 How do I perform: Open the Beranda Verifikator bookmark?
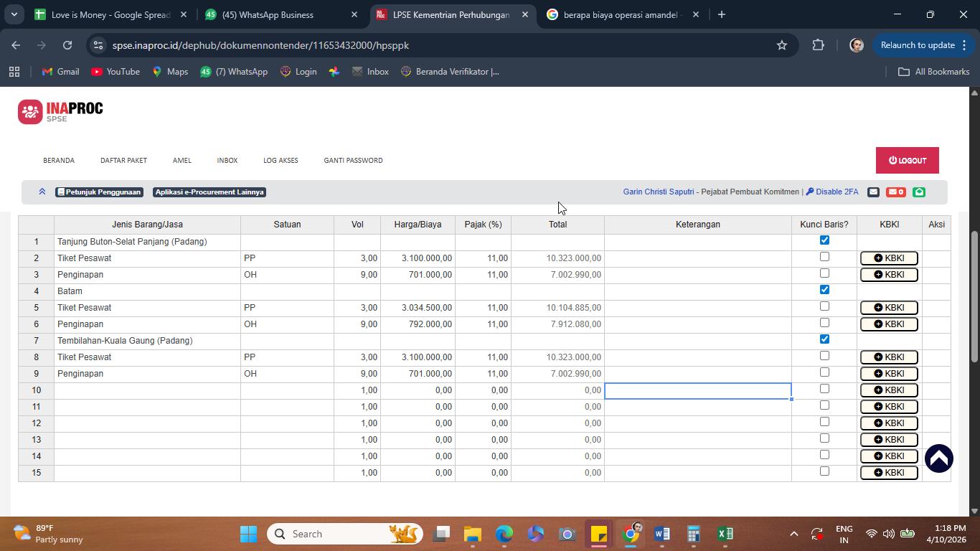click(x=450, y=72)
